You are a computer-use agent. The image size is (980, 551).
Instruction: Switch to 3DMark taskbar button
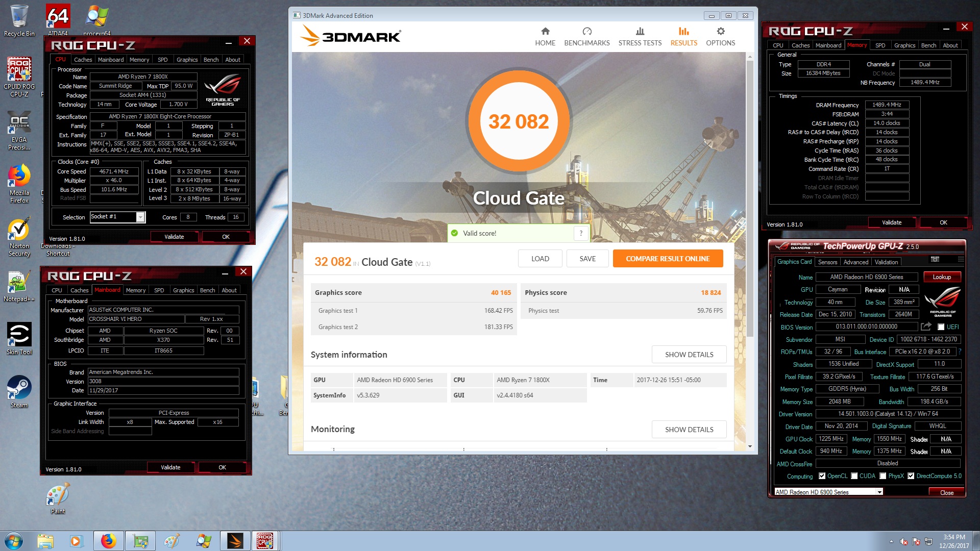coord(235,541)
